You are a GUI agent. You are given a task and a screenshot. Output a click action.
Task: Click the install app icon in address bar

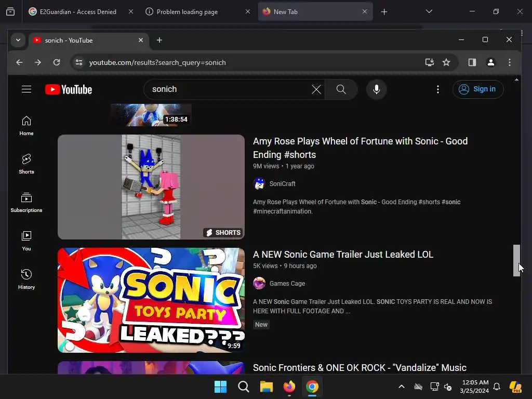click(x=430, y=62)
